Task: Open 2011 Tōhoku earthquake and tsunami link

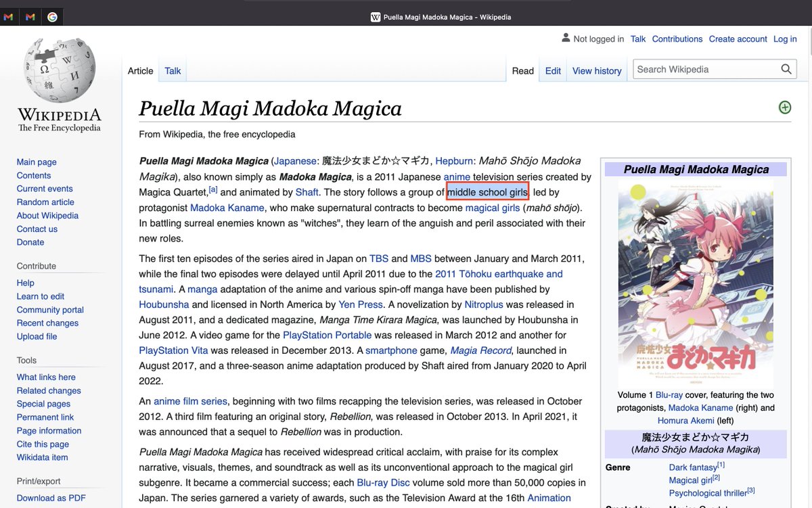Action: pyautogui.click(x=499, y=274)
